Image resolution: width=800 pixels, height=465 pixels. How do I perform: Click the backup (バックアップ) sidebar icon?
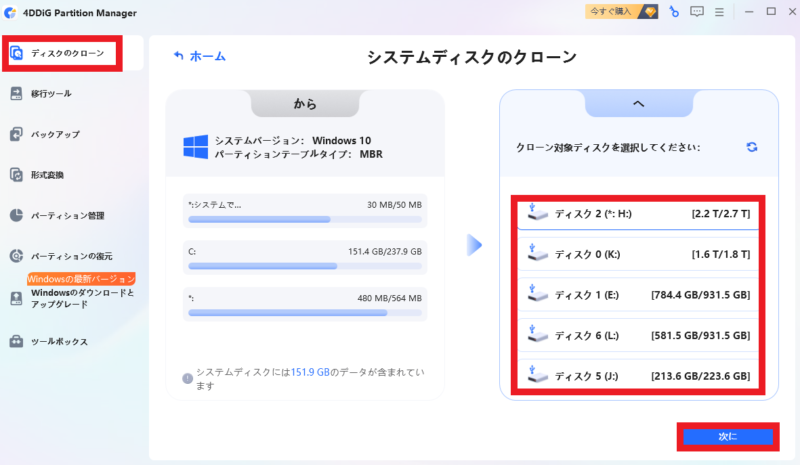(x=17, y=134)
